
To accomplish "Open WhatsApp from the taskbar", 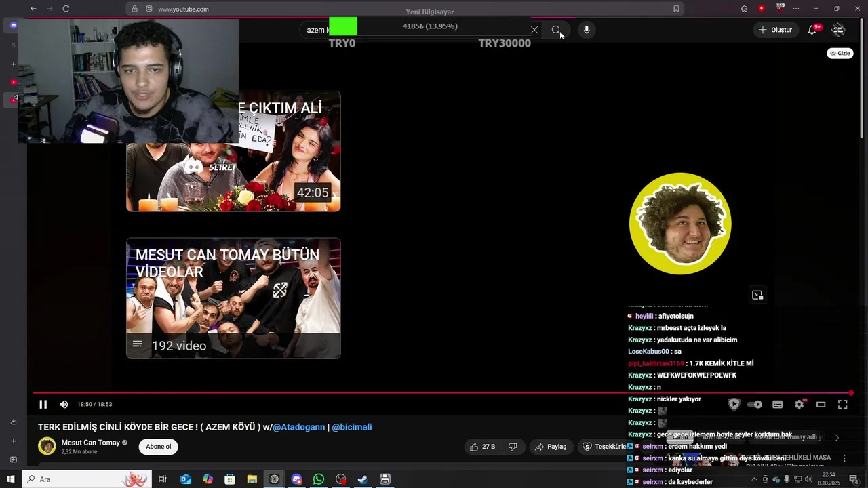I will (319, 479).
